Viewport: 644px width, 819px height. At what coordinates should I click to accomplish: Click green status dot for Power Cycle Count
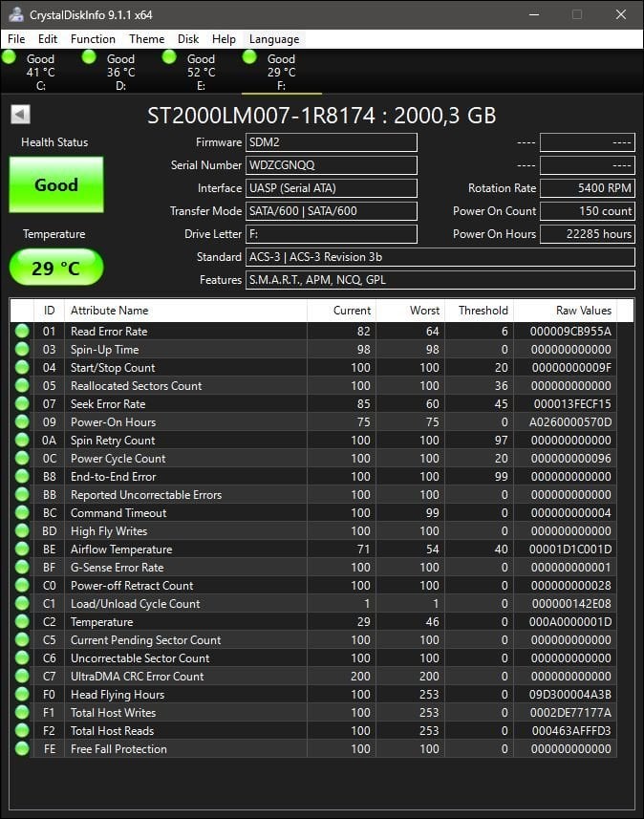22,458
